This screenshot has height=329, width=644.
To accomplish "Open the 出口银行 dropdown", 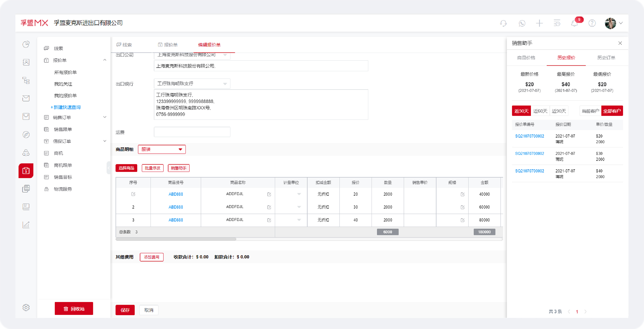I will pyautogui.click(x=192, y=84).
